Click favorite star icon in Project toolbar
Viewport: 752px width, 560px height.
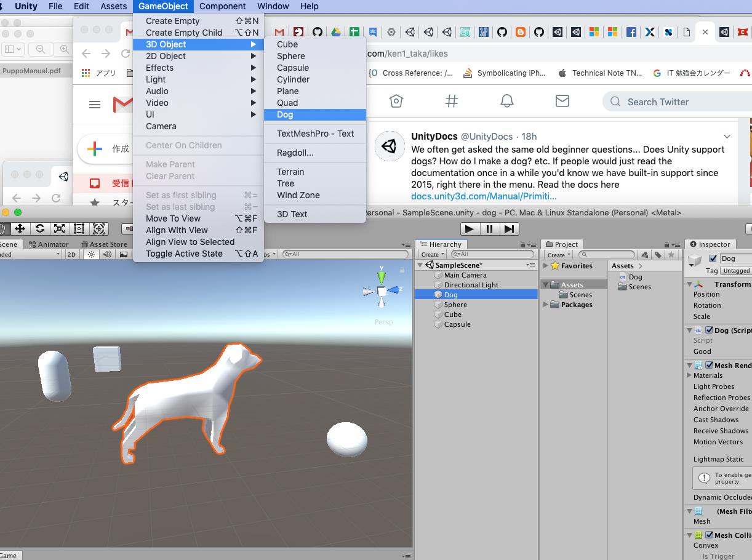coord(671,254)
